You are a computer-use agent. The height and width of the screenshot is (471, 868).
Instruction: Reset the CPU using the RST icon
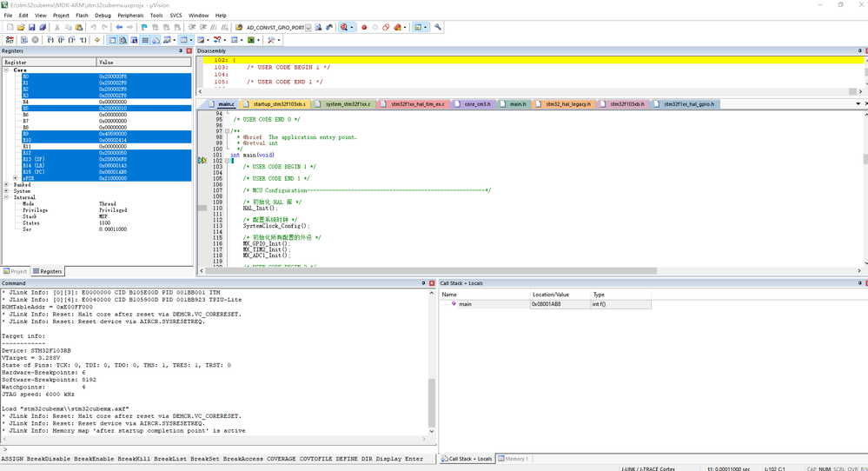click(10, 40)
